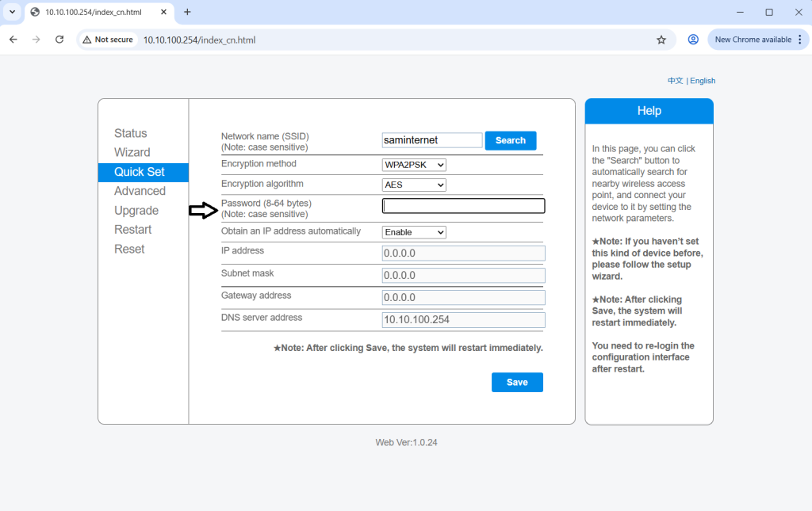This screenshot has width=812, height=511.
Task: Bookmark this page with star icon
Action: [661, 40]
